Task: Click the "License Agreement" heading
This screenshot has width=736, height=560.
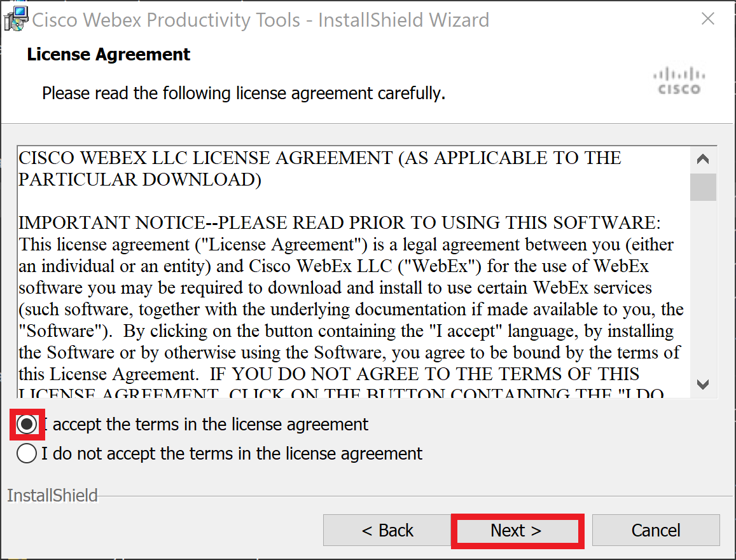Action: tap(108, 55)
